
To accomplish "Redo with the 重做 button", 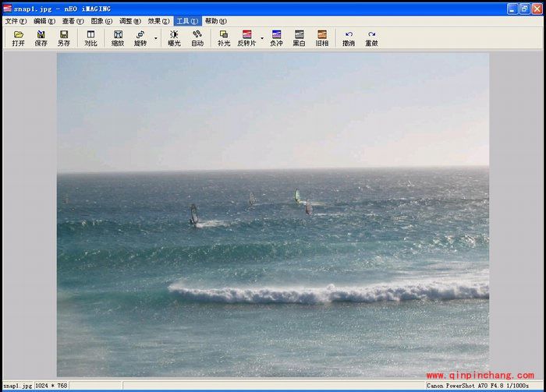I will pyautogui.click(x=371, y=38).
